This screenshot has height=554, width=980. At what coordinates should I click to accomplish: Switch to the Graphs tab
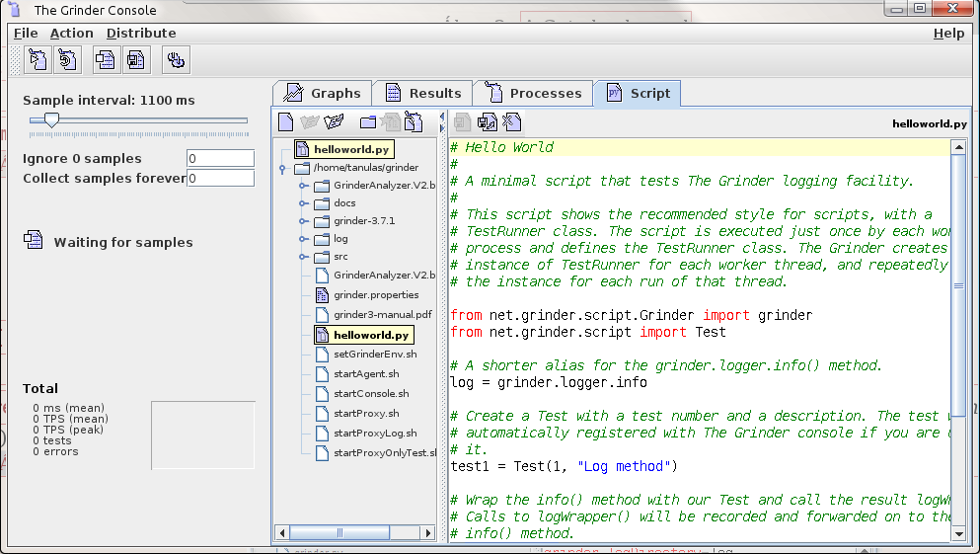(323, 93)
